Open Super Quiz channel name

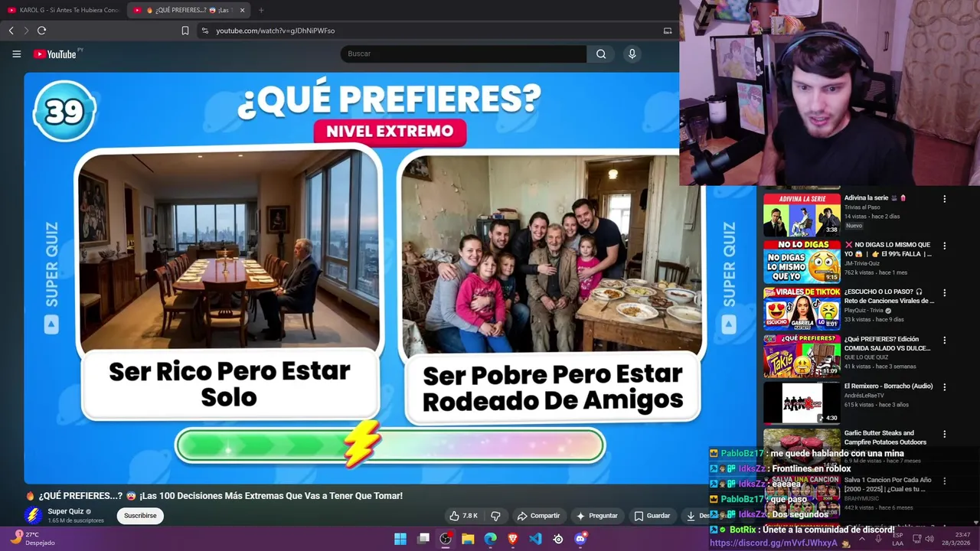tap(66, 511)
